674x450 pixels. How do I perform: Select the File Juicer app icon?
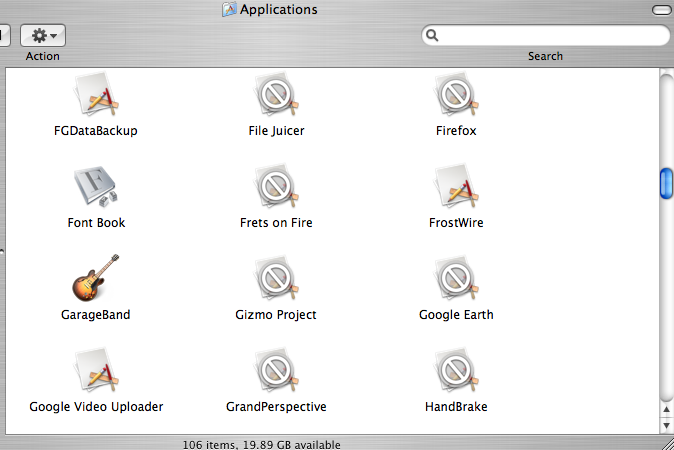pos(276,94)
